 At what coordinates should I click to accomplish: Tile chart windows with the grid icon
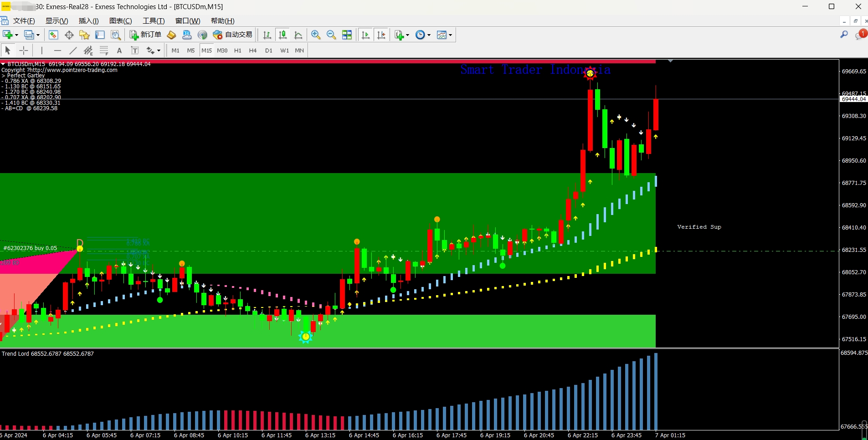[x=347, y=35]
